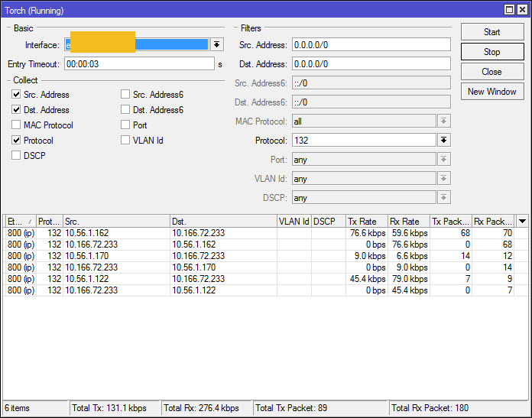This screenshot has height=418, width=532.
Task: Maximize the Torch window
Action: point(509,10)
